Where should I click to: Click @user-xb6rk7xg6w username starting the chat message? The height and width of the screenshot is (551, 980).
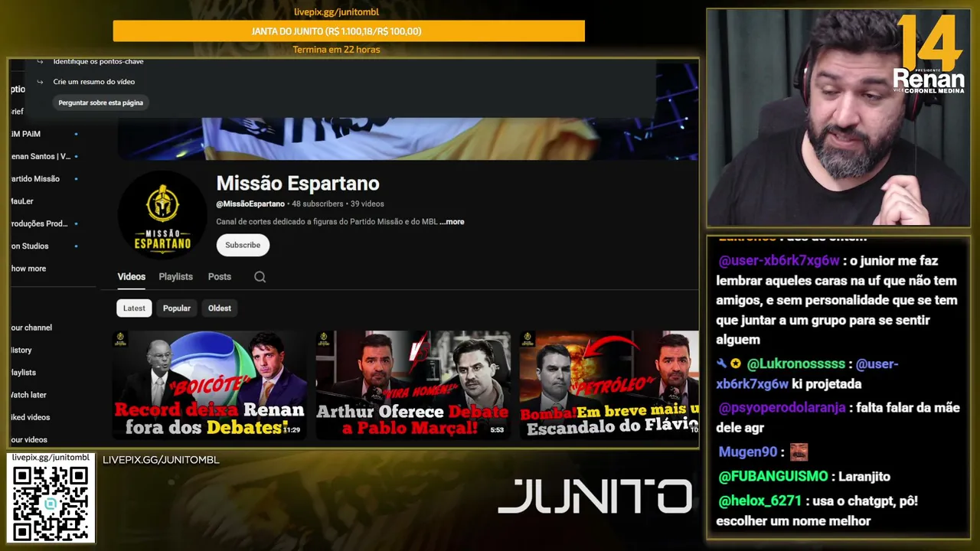point(779,261)
